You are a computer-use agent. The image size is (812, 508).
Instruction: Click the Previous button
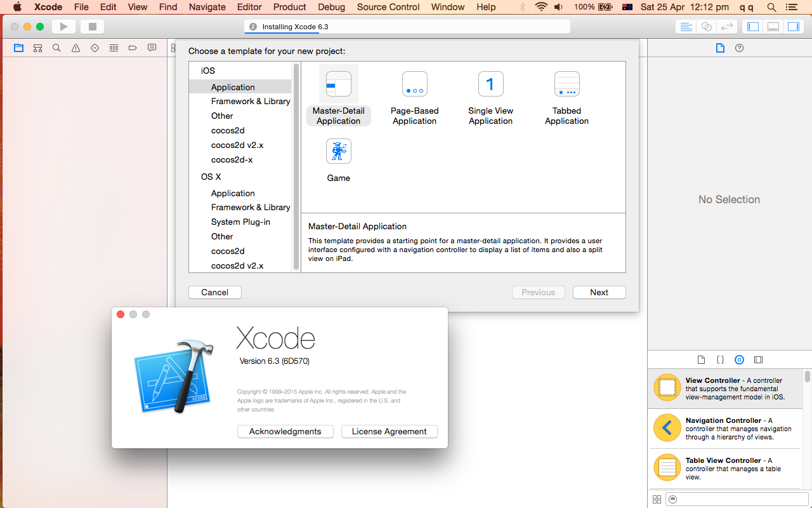539,292
